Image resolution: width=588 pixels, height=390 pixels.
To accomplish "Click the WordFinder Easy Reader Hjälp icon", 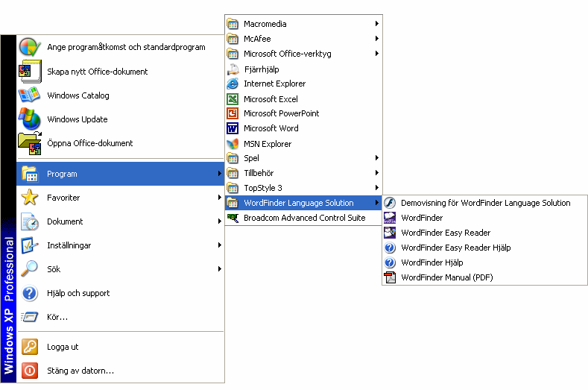I will pos(390,248).
